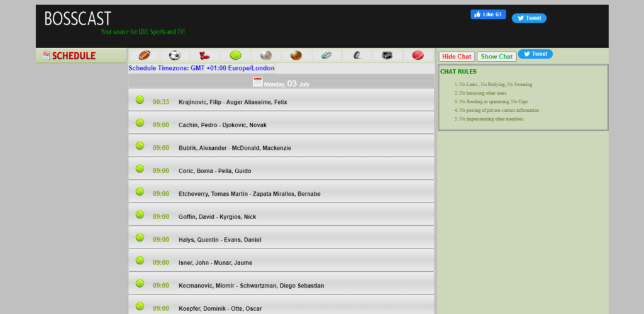Click 09:00 time in the Isner row
Viewport: 644px width, 314px height.
[x=161, y=262]
